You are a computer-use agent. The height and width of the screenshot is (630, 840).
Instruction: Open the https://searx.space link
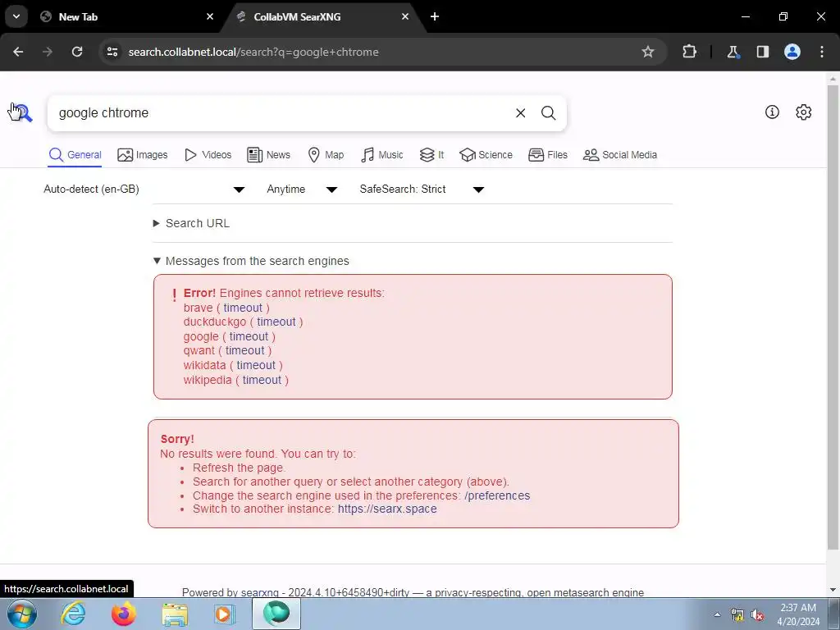[x=387, y=509]
